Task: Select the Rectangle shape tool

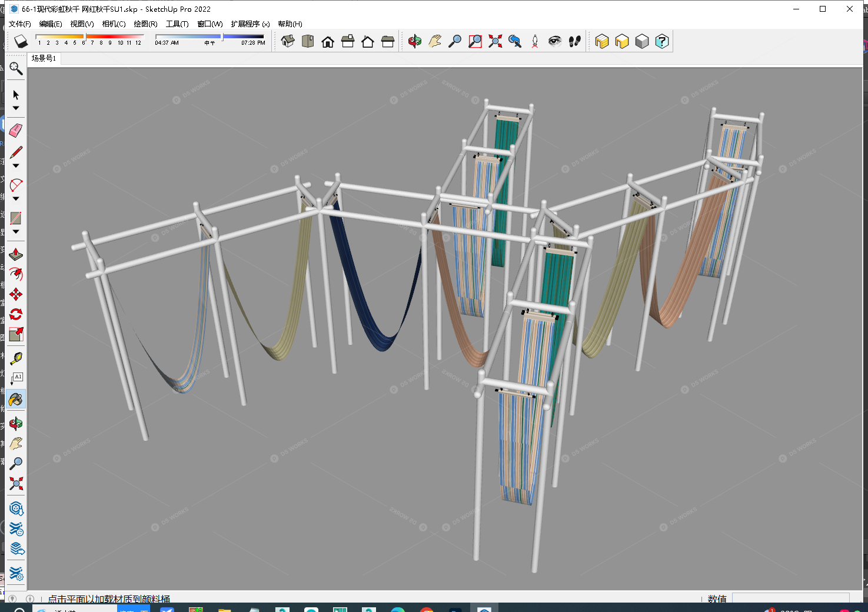Action: 16,218
